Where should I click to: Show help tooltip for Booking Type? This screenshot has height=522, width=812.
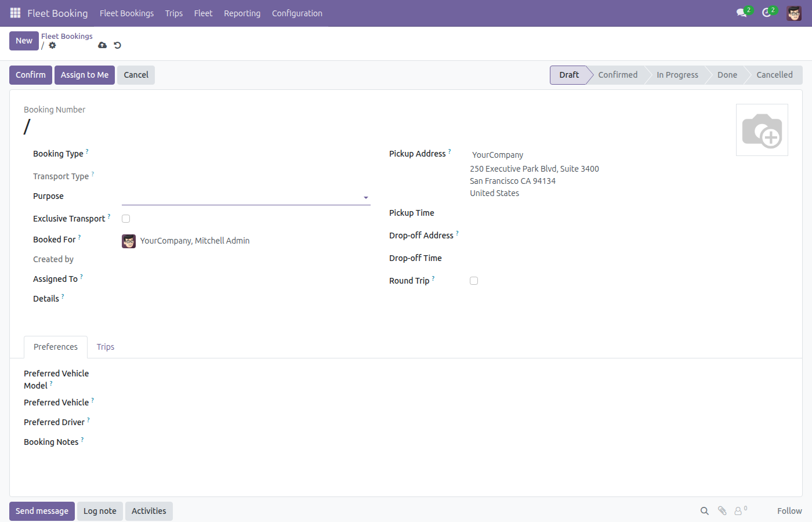(87, 151)
